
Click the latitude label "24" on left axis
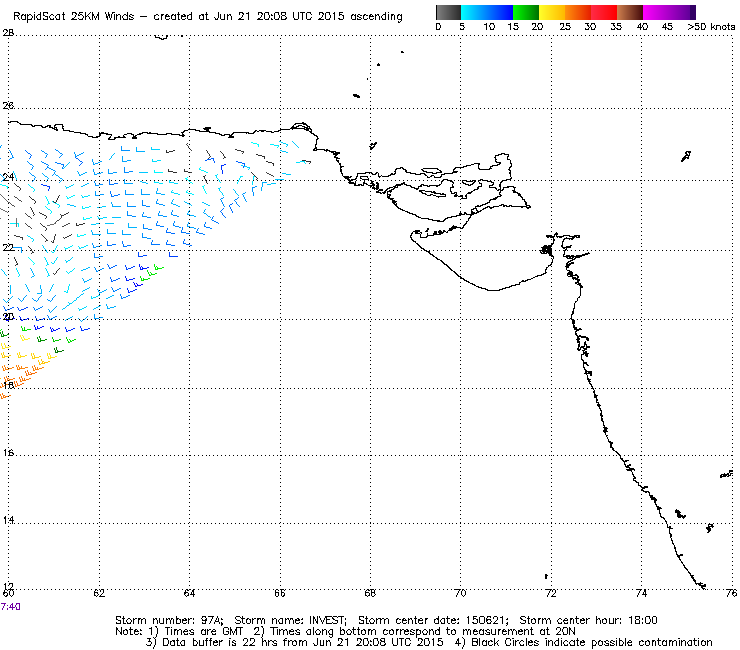coord(8,177)
